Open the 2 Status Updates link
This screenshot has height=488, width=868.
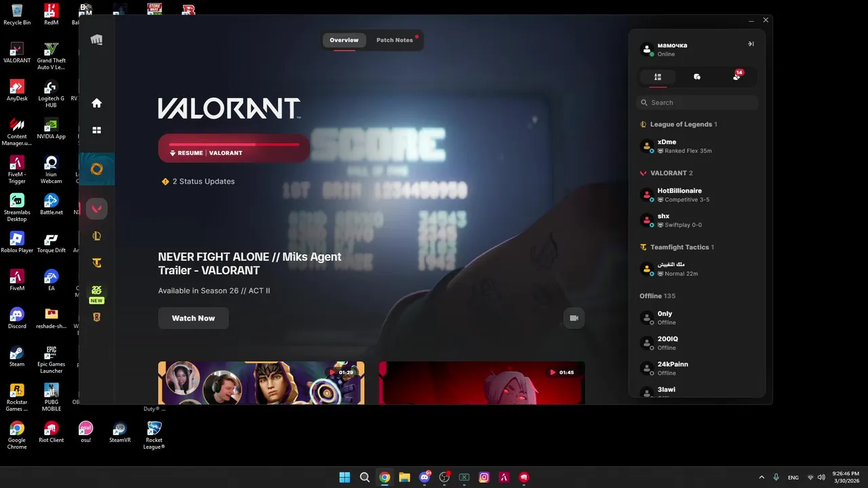tap(203, 182)
